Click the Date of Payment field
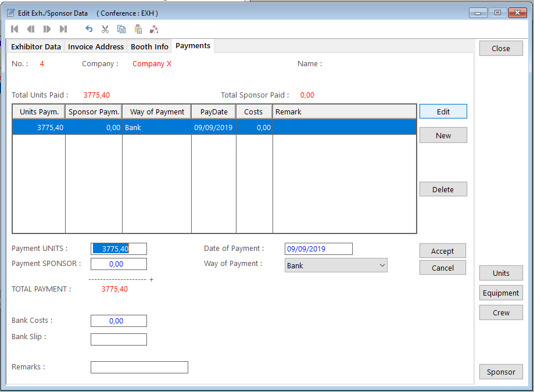Viewport: 534px width, 392px height. pyautogui.click(x=318, y=249)
